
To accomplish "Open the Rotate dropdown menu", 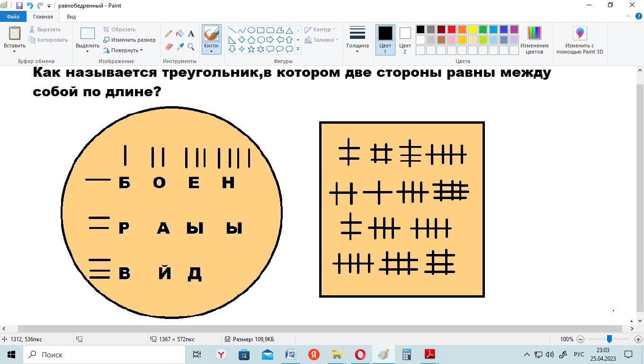I will pos(125,50).
